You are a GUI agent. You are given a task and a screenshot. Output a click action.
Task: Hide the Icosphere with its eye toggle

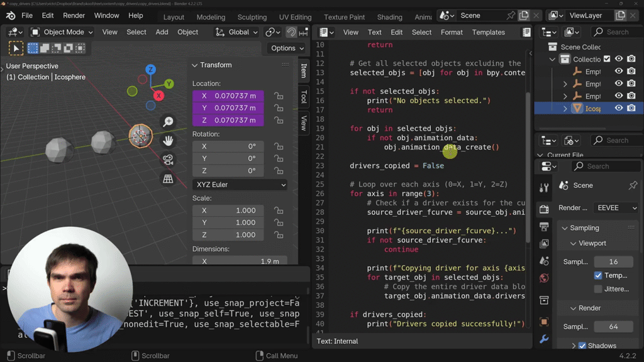(x=620, y=108)
